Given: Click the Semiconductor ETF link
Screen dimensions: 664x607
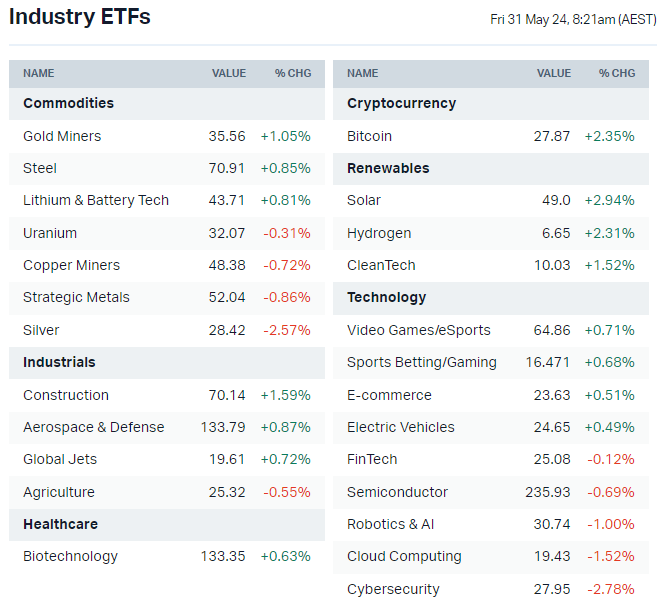Looking at the screenshot, I should tap(397, 492).
